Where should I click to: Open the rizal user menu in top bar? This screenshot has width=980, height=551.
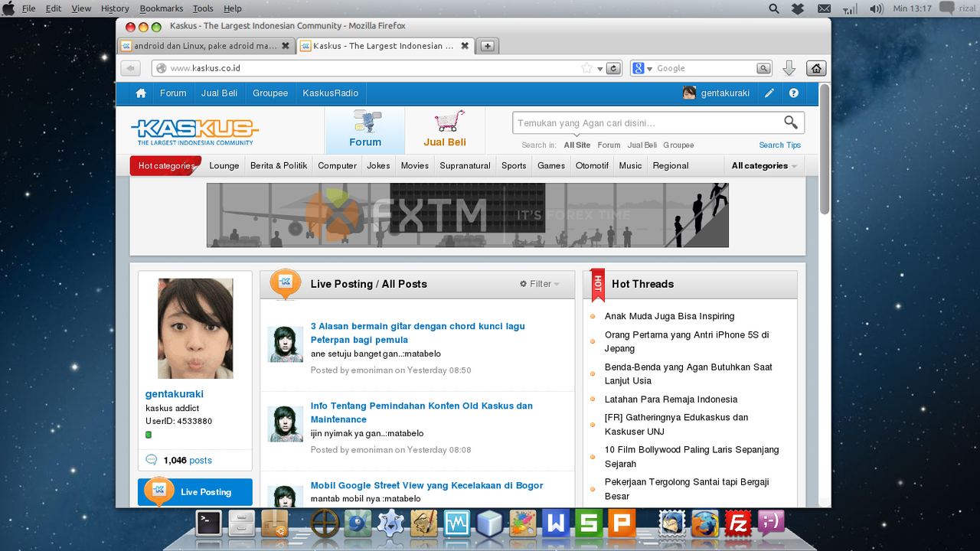pyautogui.click(x=956, y=8)
